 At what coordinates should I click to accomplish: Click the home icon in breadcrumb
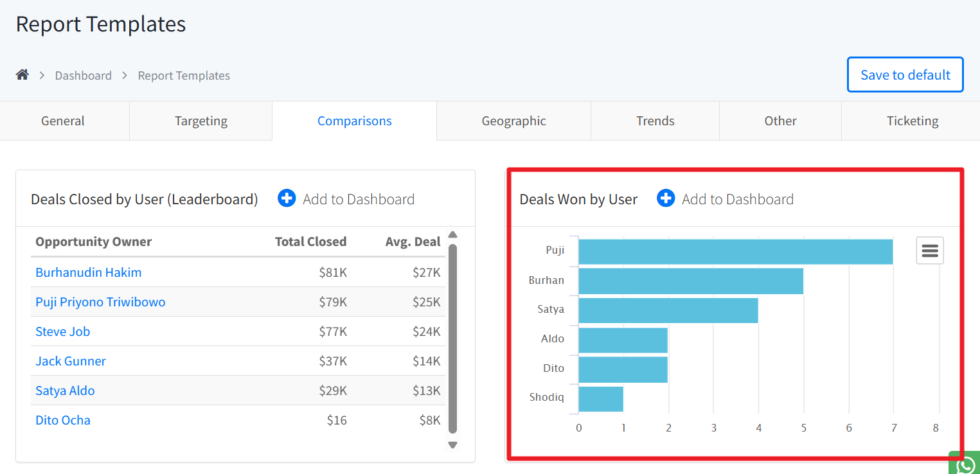pyautogui.click(x=22, y=75)
